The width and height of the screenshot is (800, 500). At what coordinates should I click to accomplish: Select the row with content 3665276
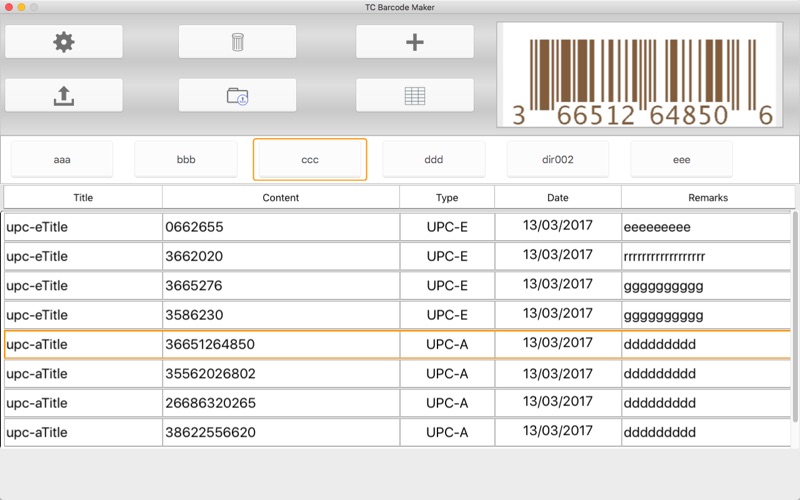click(x=397, y=286)
